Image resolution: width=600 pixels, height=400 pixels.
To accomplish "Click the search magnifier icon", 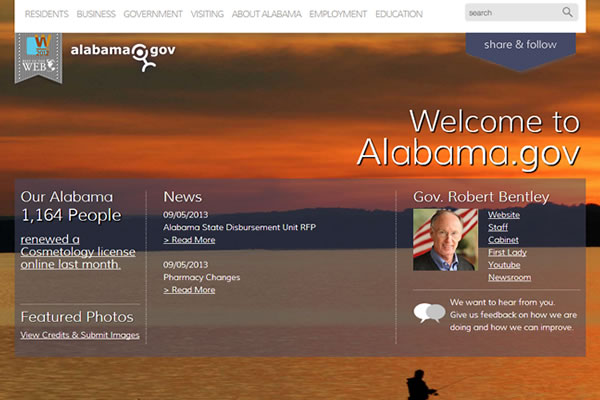I will coord(567,12).
